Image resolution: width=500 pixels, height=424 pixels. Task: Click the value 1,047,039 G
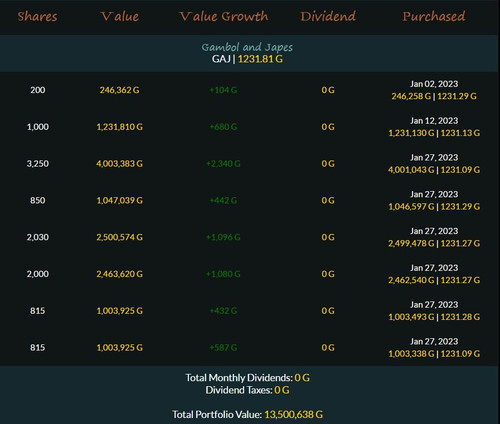120,200
